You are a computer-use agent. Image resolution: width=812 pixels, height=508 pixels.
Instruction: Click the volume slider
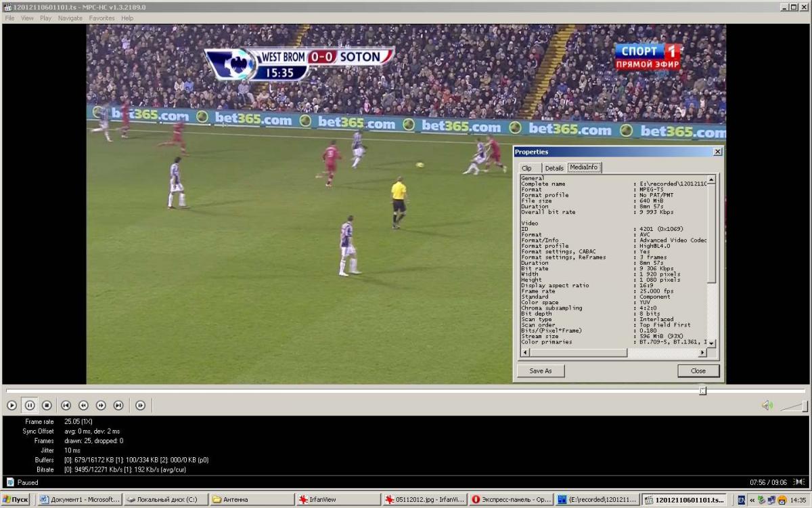tap(794, 406)
